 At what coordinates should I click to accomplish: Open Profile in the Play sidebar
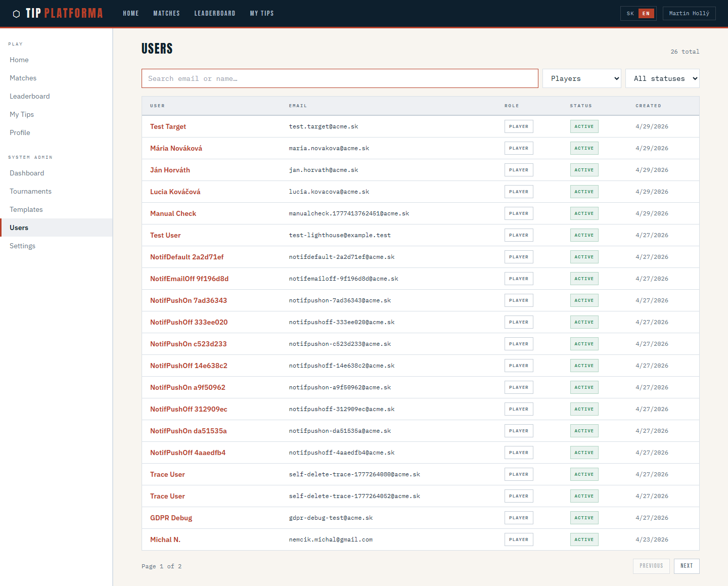point(20,132)
